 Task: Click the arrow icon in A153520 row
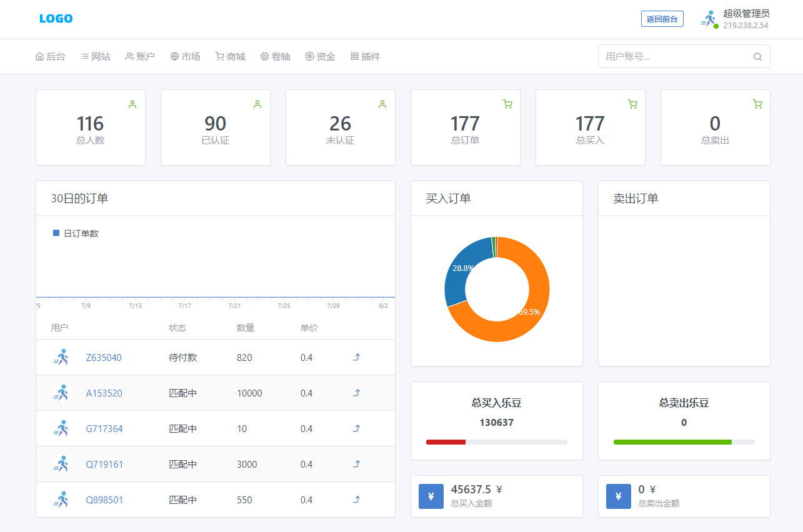click(x=357, y=393)
